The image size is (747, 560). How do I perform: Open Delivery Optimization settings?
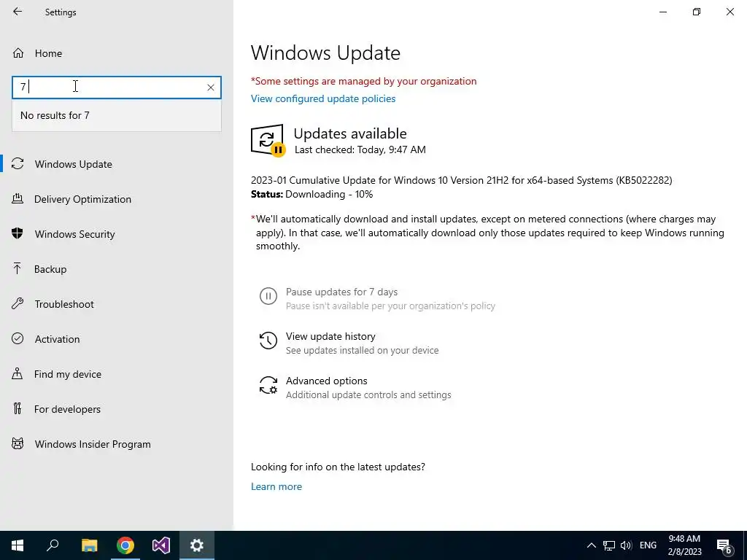(x=82, y=199)
